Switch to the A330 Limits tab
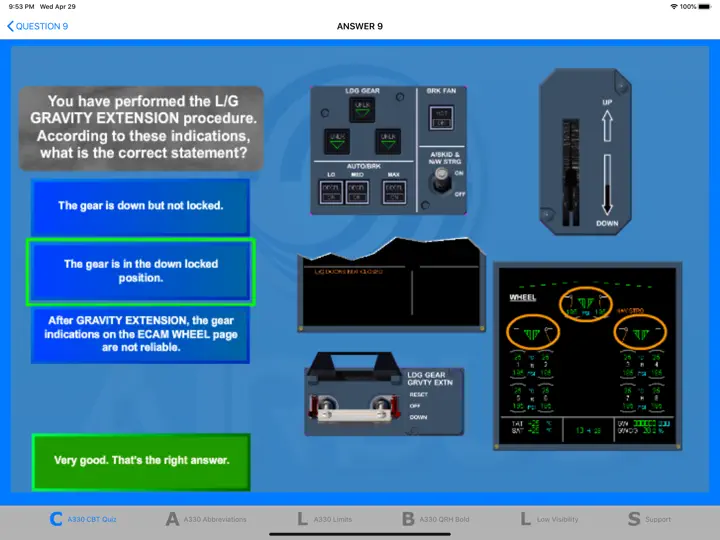 pos(324,519)
